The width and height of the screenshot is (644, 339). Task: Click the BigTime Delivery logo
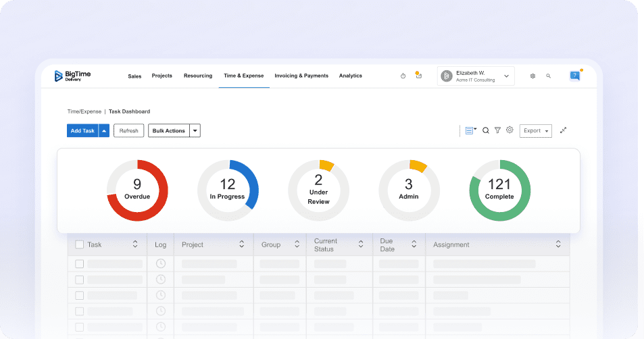(72, 76)
